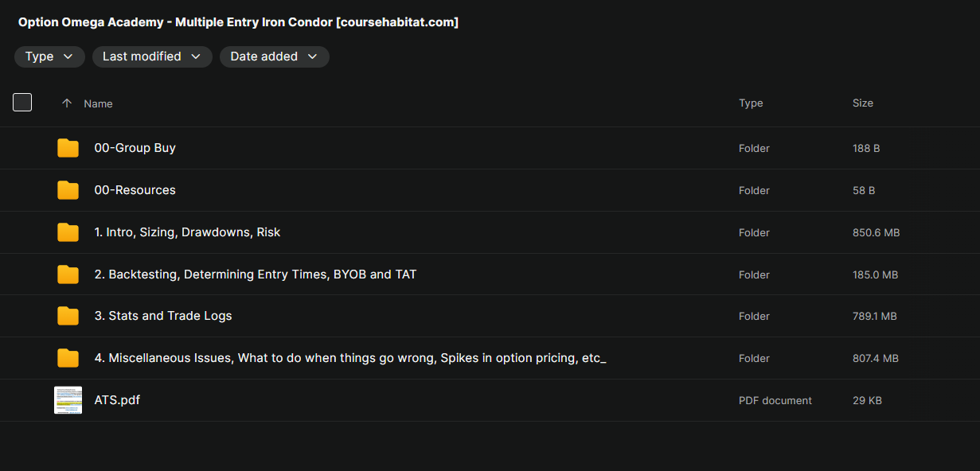
Task: Sort by the Type column header
Action: 751,103
